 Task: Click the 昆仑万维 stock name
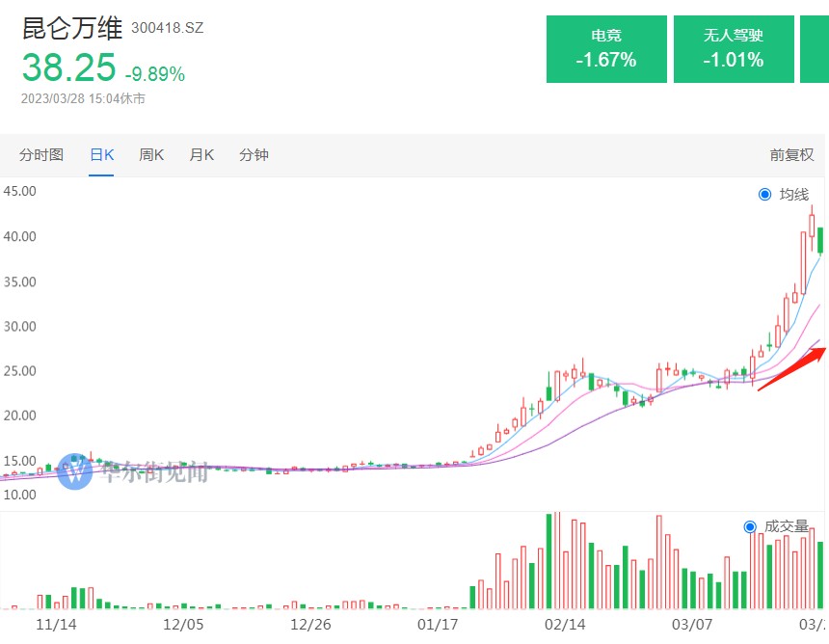(x=72, y=27)
